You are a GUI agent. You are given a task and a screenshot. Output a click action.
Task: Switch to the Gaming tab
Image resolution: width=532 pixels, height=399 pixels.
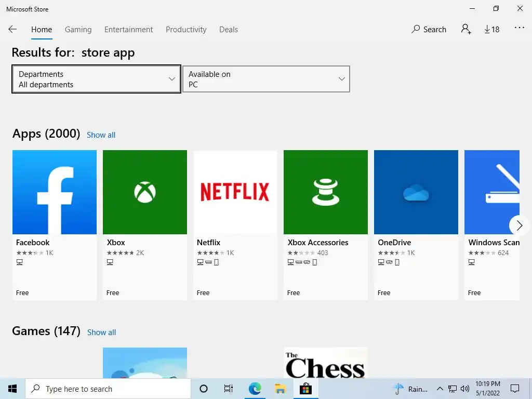point(78,30)
